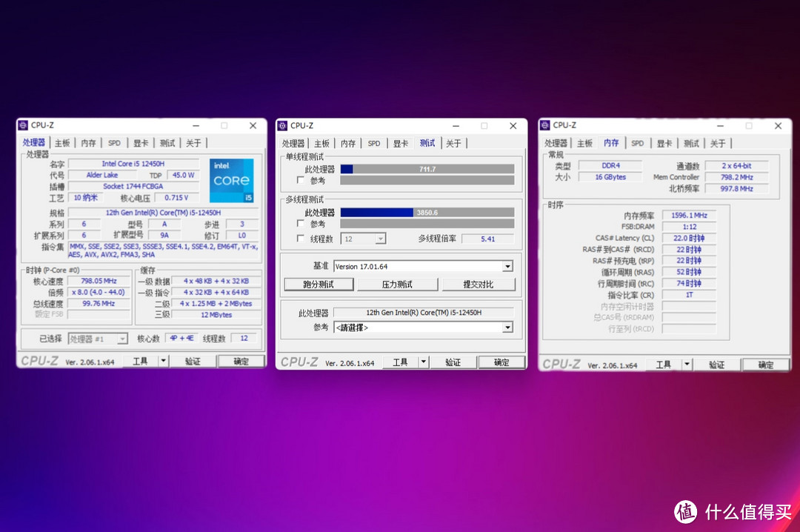Image resolution: width=800 pixels, height=532 pixels.
Task: Open 关于 tab in left window
Action: tap(193, 143)
